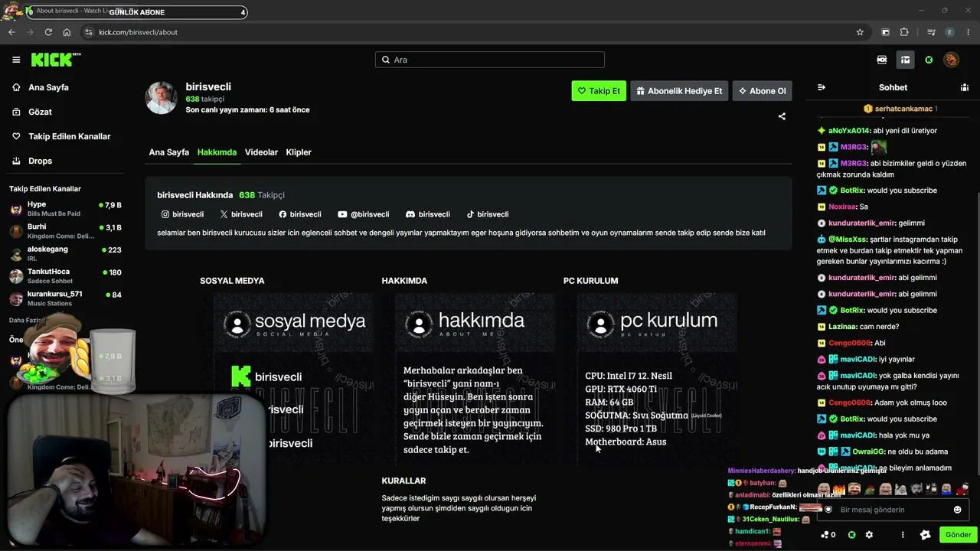
Task: Open birisvecli Instagram link
Action: point(182,214)
